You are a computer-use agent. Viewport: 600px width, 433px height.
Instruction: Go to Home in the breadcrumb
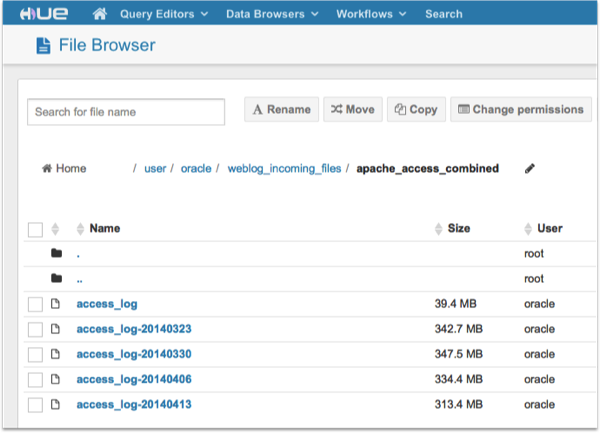pyautogui.click(x=64, y=168)
